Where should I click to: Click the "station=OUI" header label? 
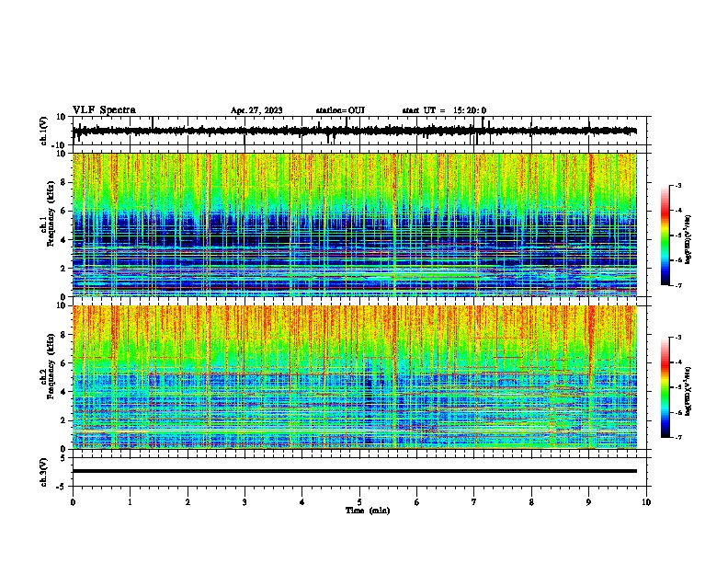pyautogui.click(x=340, y=110)
